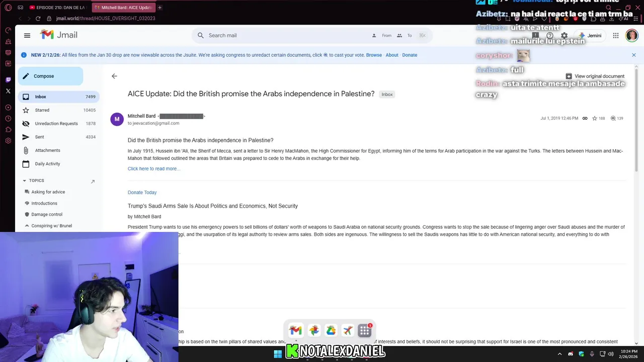644x362 pixels.
Task: Click the Inbox label chip beside the subject
Action: click(387, 95)
